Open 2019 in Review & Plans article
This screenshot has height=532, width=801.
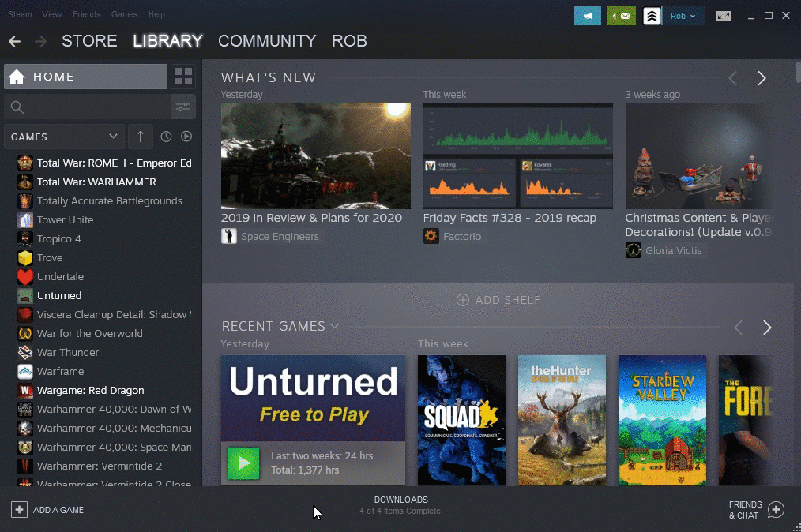click(311, 218)
